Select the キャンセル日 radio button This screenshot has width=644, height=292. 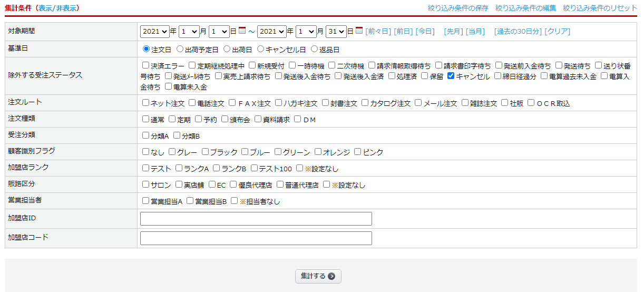[261, 49]
